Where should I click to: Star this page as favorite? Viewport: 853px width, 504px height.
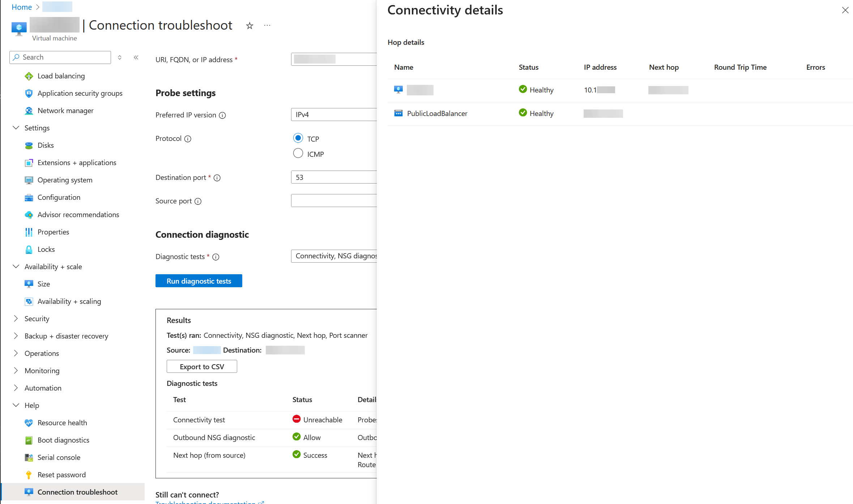pos(249,26)
